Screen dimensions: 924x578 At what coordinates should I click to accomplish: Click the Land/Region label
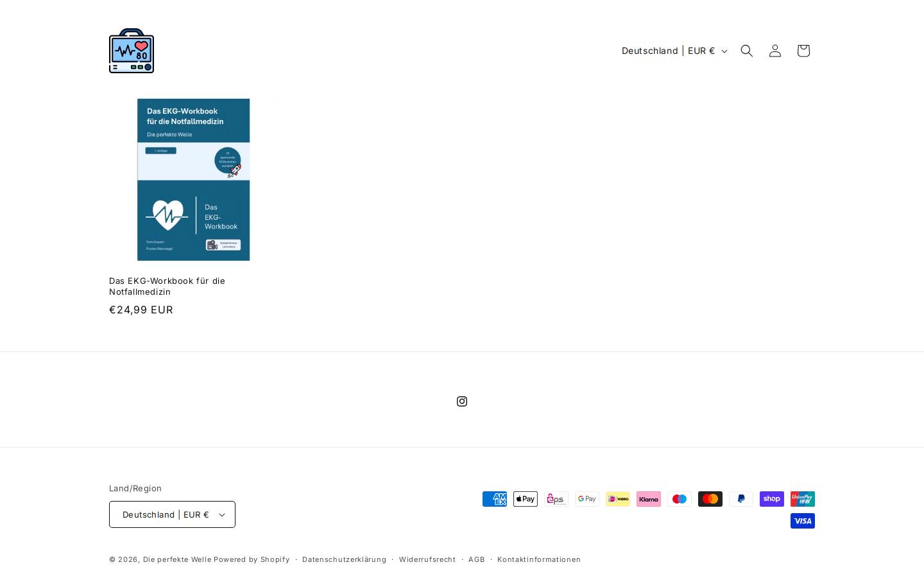pyautogui.click(x=135, y=489)
